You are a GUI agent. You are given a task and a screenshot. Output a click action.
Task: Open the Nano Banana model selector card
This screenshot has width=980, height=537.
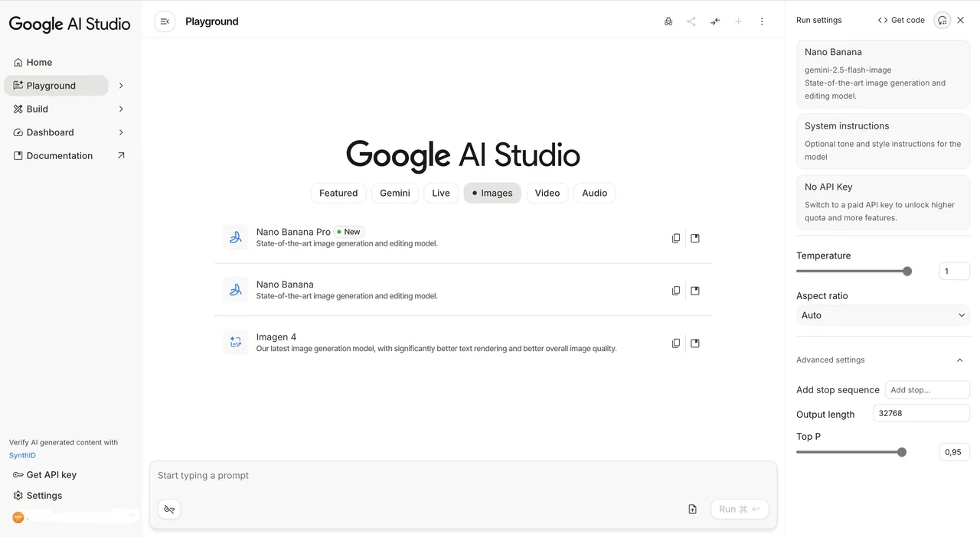click(883, 74)
